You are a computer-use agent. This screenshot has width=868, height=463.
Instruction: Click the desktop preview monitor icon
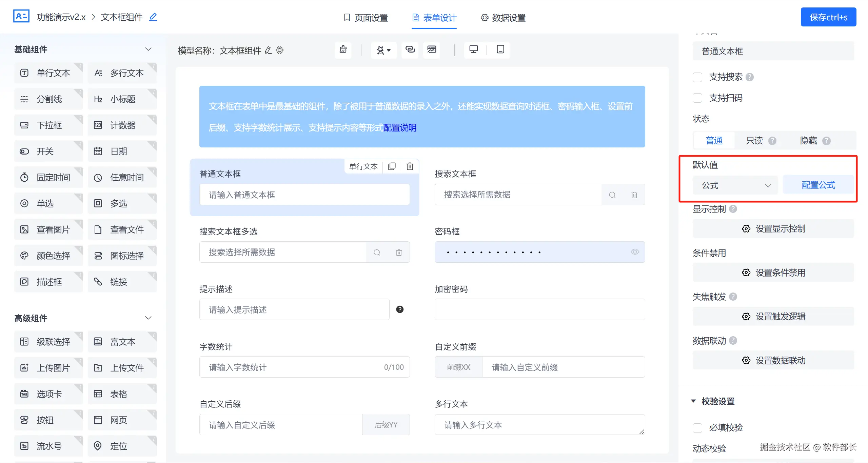click(x=473, y=50)
